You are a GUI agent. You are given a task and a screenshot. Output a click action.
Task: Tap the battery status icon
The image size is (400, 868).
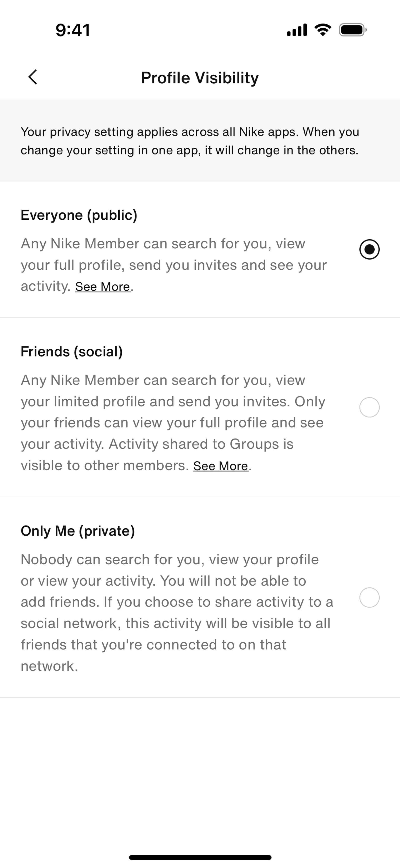(352, 30)
